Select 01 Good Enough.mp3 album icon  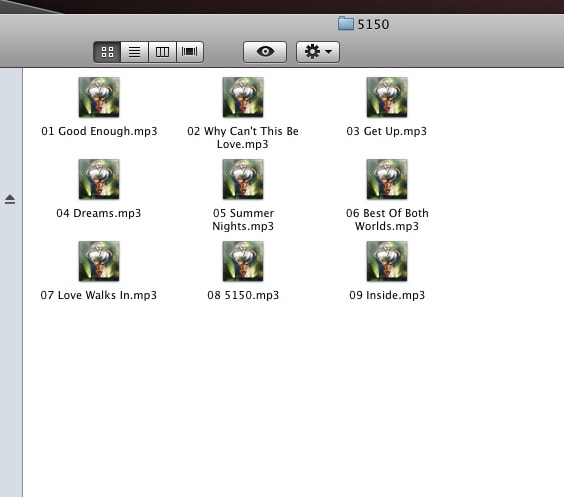[x=99, y=97]
